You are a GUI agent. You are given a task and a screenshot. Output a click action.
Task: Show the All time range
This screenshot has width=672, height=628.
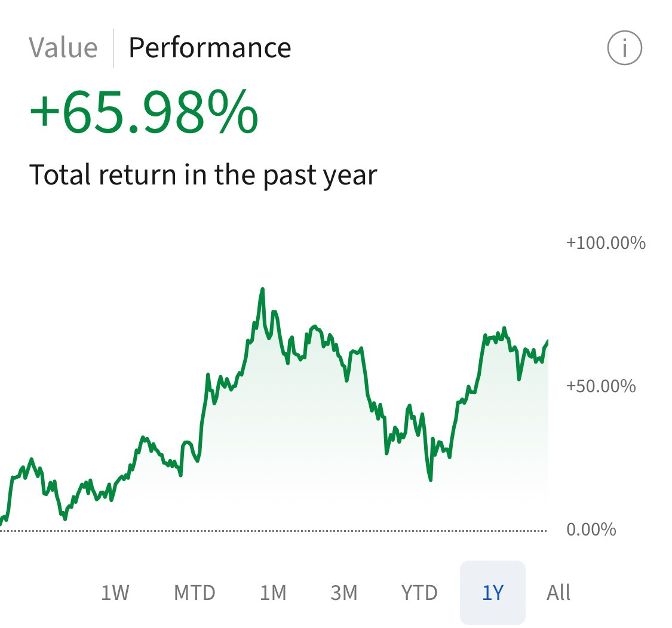click(x=559, y=593)
